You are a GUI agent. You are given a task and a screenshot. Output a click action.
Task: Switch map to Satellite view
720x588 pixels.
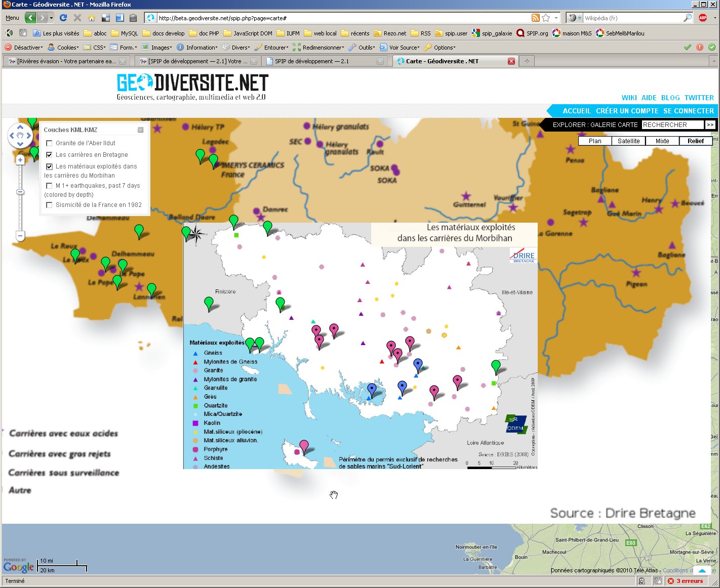(x=629, y=141)
